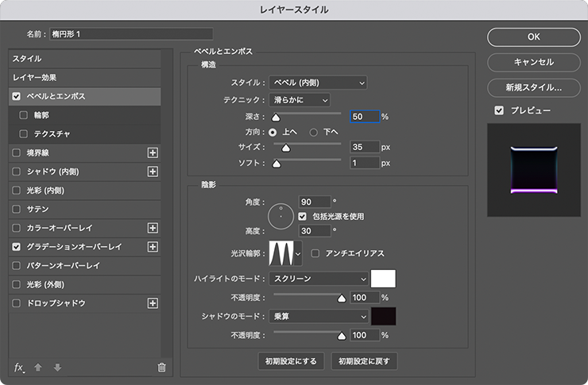
Task: Click plus icon beside カラーオーバーレイ
Action: pyautogui.click(x=153, y=228)
